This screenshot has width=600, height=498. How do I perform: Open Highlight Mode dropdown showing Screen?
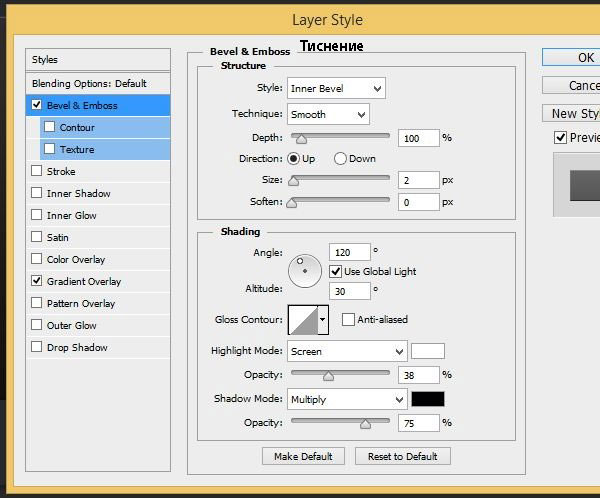point(346,352)
